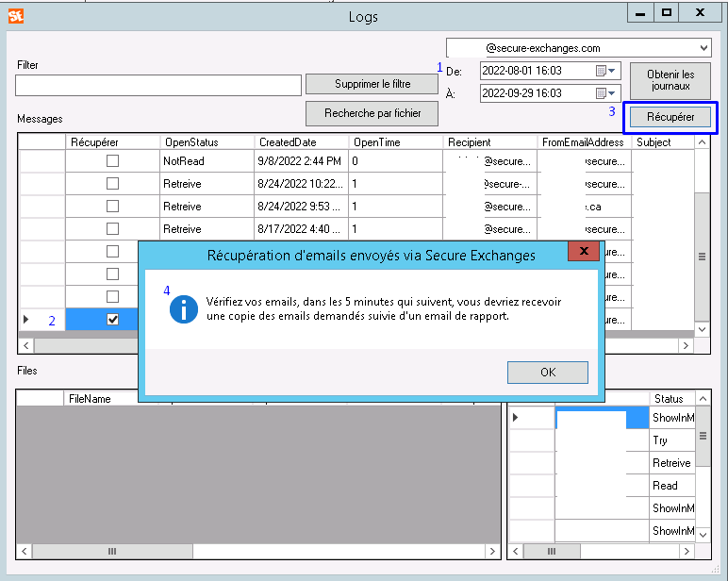Click the blue information icon in the dialog
Viewport: 728px width, 581px height.
point(183,308)
